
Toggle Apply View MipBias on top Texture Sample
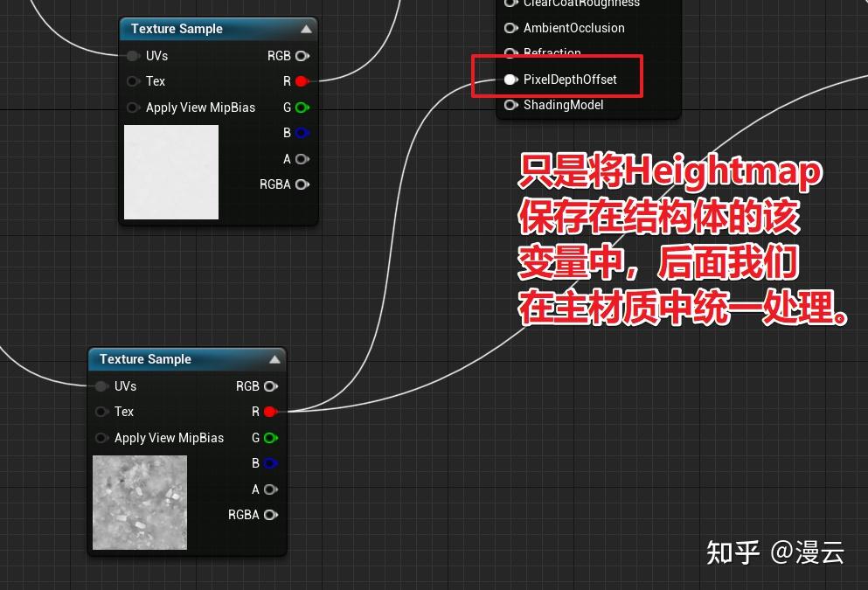point(134,108)
